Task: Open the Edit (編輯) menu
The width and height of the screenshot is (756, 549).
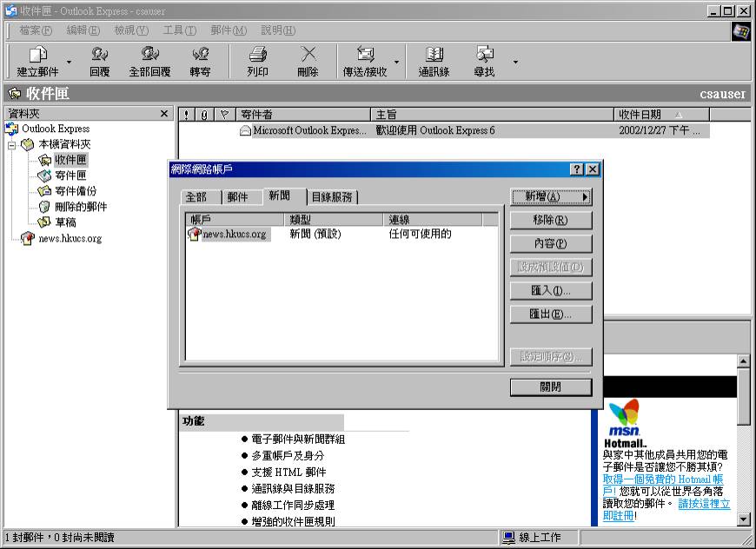Action: pyautogui.click(x=83, y=30)
